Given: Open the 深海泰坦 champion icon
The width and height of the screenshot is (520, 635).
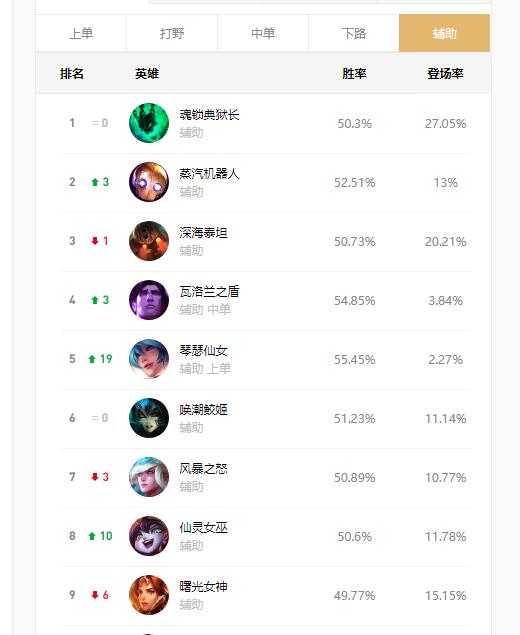Looking at the screenshot, I should [149, 241].
